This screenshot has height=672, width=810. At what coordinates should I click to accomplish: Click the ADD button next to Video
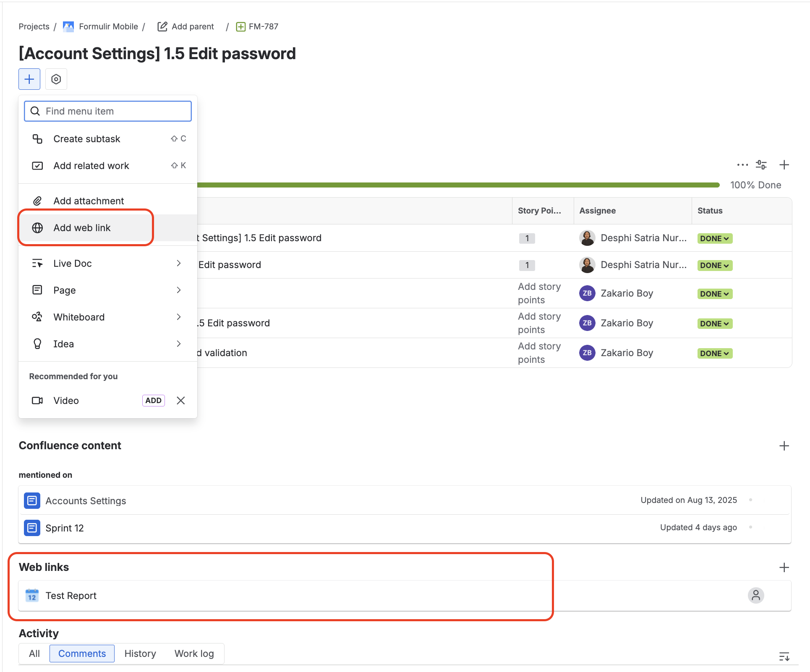[x=153, y=401]
